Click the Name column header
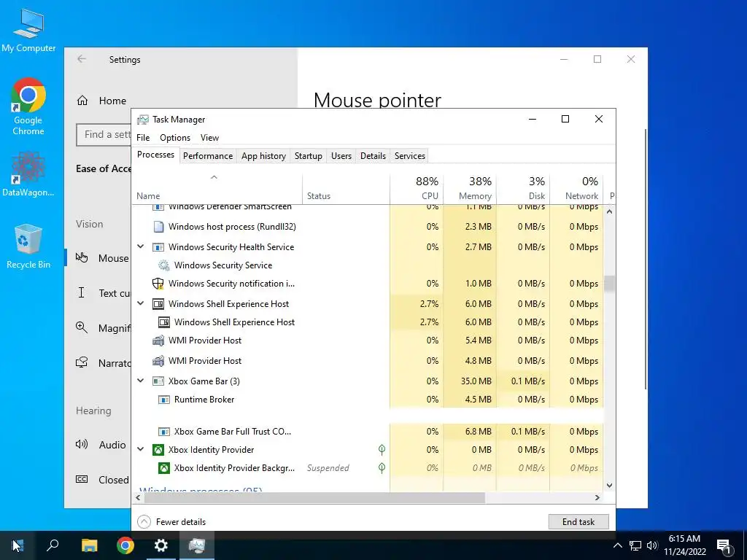Image resolution: width=747 pixels, height=560 pixels. (217, 188)
